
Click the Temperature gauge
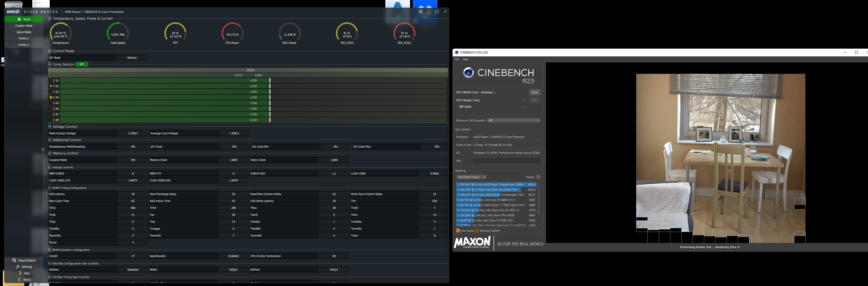[x=61, y=33]
